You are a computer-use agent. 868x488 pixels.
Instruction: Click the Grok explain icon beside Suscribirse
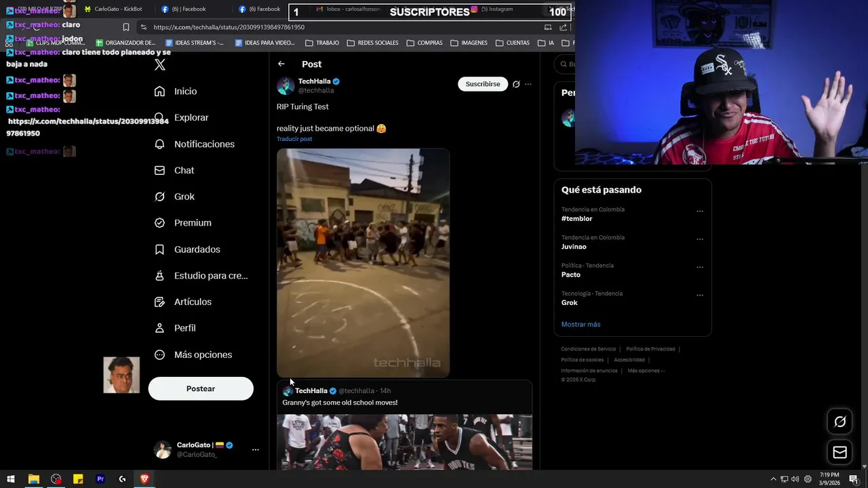click(x=516, y=84)
